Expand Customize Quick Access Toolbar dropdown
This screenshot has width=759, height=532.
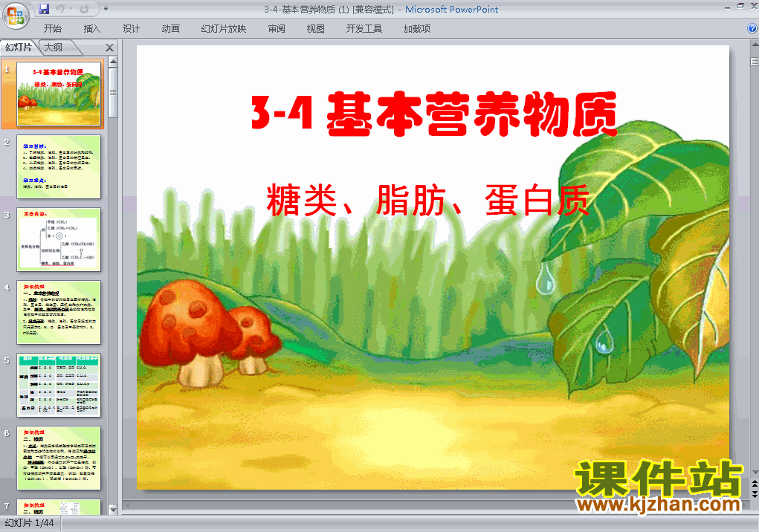coord(106,9)
